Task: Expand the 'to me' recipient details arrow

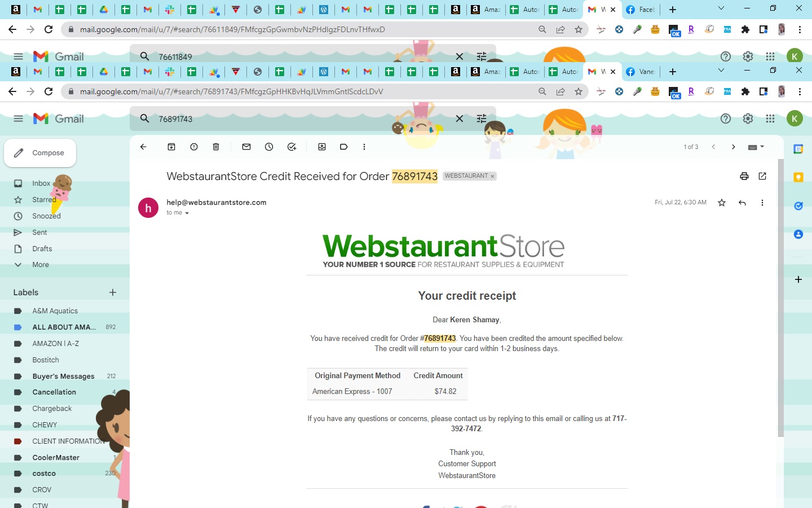Action: tap(187, 213)
